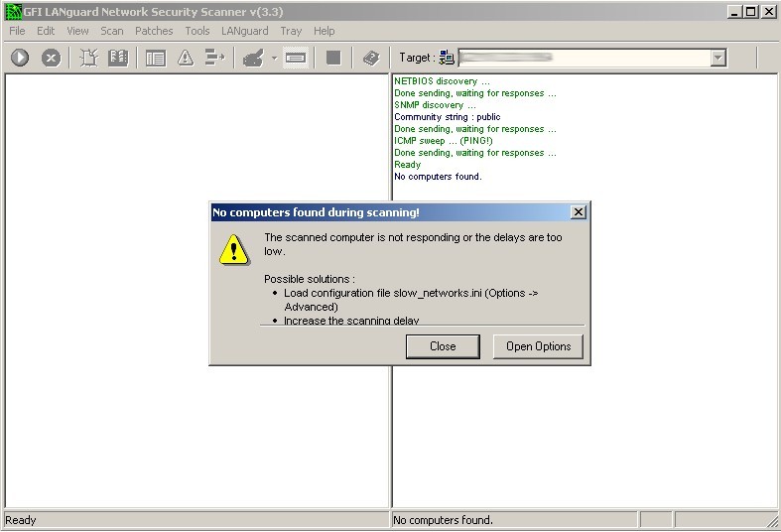Click the 'Possible solutions :' text in dialog
Screen dimensions: 781x532
[310, 279]
